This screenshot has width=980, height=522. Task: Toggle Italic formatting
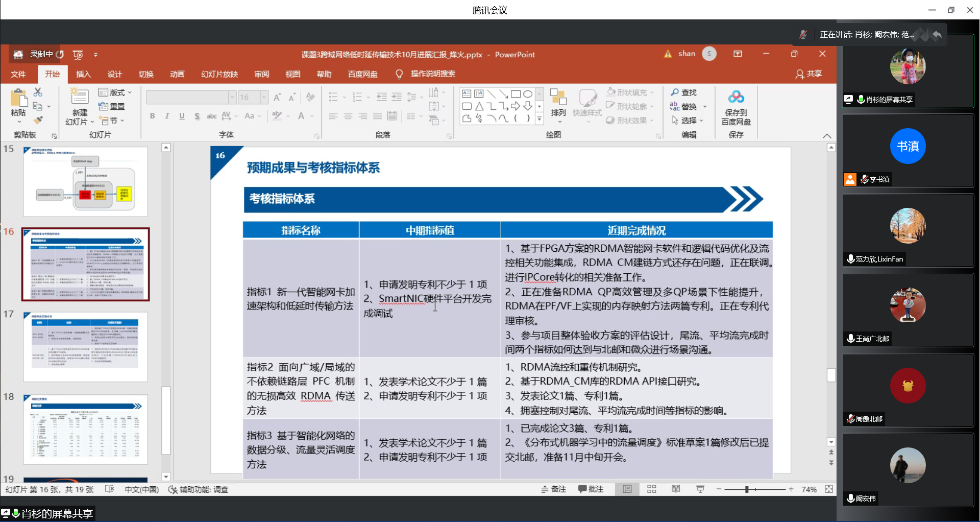pyautogui.click(x=167, y=116)
